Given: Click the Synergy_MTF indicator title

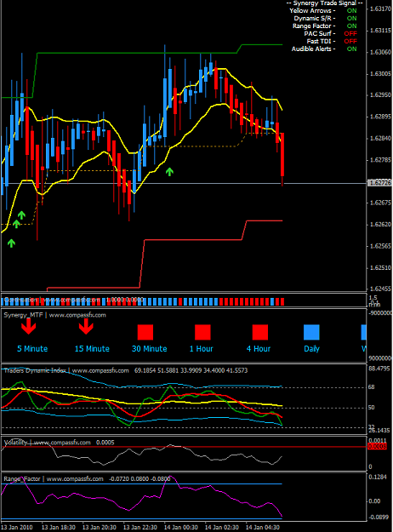Looking at the screenshot, I should [54, 315].
